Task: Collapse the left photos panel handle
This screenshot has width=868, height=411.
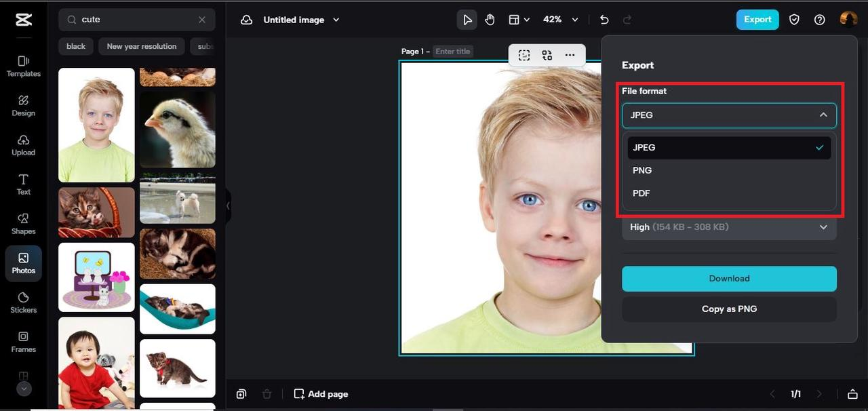Action: (x=229, y=206)
